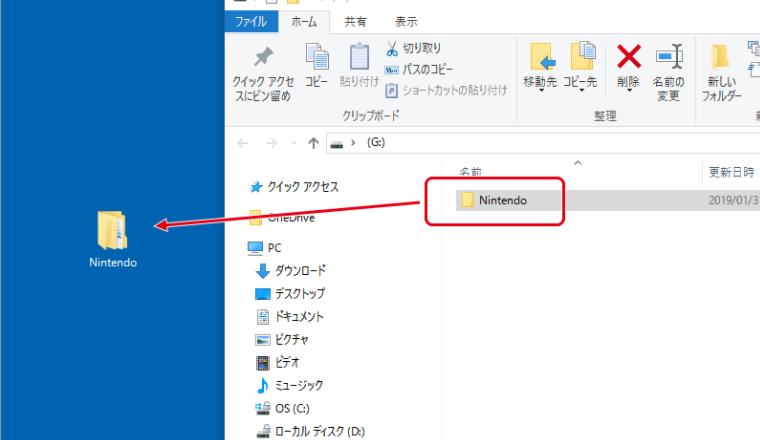This screenshot has width=760, height=440.
Task: Open デスクトップ in navigation pane
Action: [290, 294]
